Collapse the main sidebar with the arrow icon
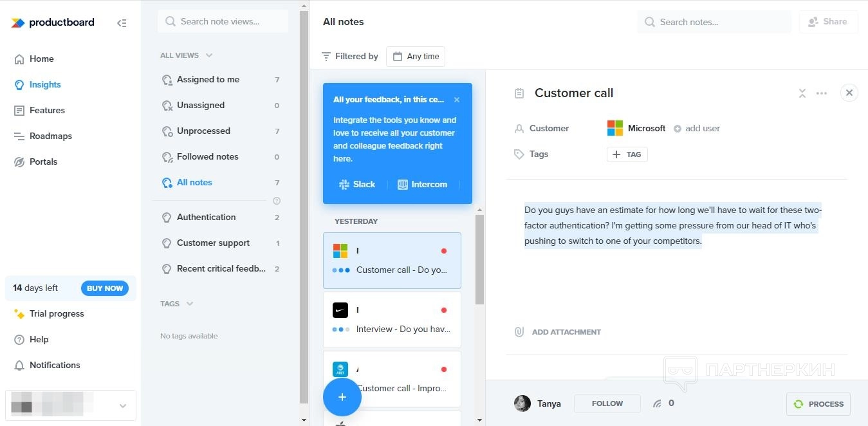The image size is (868, 426). 122,23
